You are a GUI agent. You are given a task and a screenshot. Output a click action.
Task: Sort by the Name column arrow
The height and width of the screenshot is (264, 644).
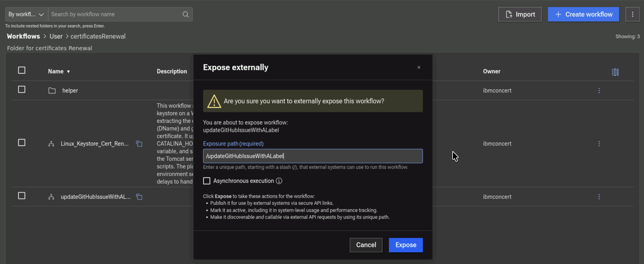[x=68, y=71]
